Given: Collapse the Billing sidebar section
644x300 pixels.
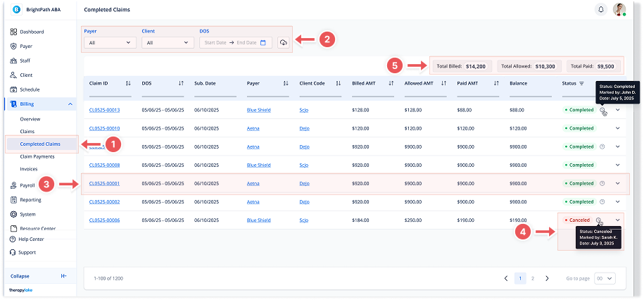Looking at the screenshot, I should click(x=70, y=104).
